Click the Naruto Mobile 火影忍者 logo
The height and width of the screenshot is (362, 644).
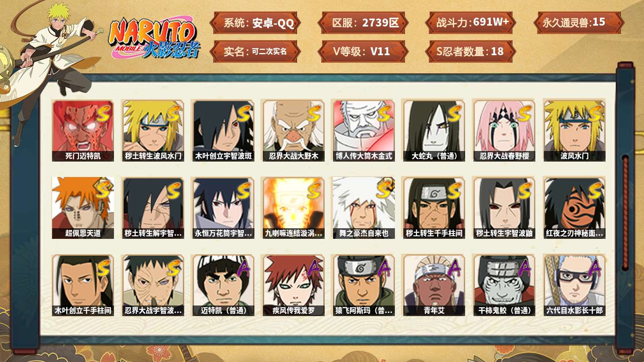click(155, 38)
